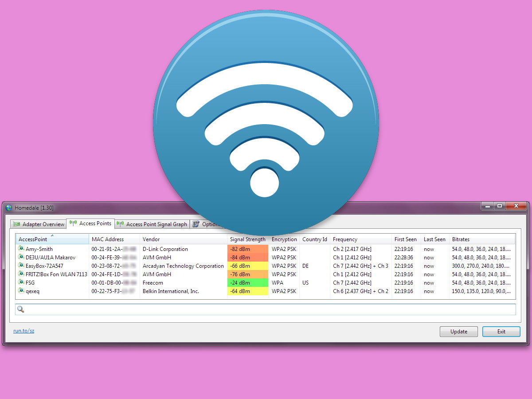Click the -84 dBm signal cell

[248, 258]
